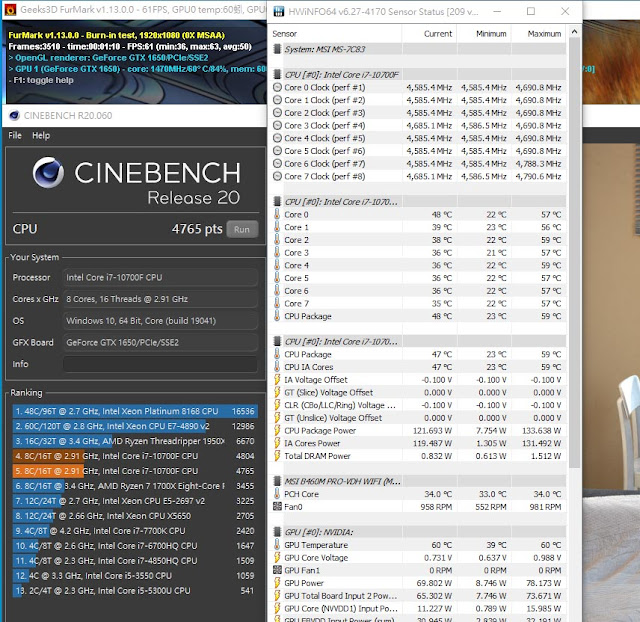Viewport: 640px width, 622px height.
Task: Click lightning icon for CPU Package Power
Action: tap(277, 431)
